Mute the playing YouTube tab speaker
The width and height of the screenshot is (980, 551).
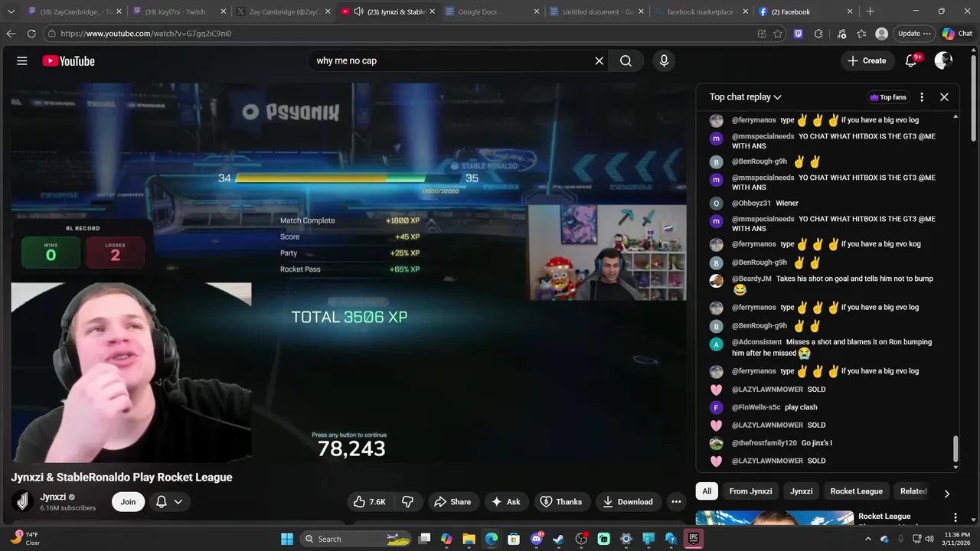[x=358, y=11]
